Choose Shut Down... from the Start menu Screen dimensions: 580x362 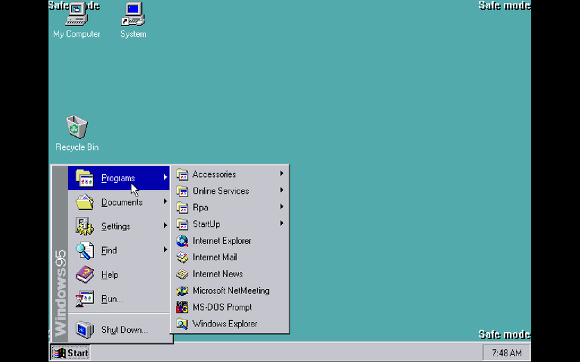[119, 329]
